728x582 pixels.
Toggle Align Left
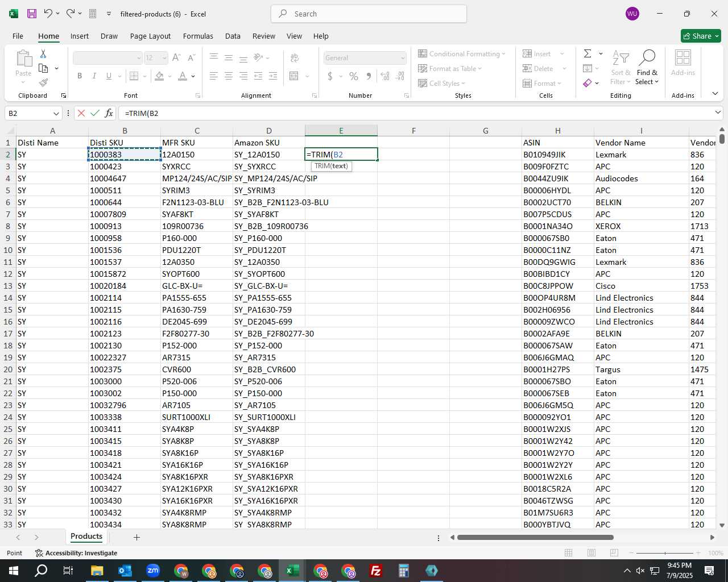[214, 76]
